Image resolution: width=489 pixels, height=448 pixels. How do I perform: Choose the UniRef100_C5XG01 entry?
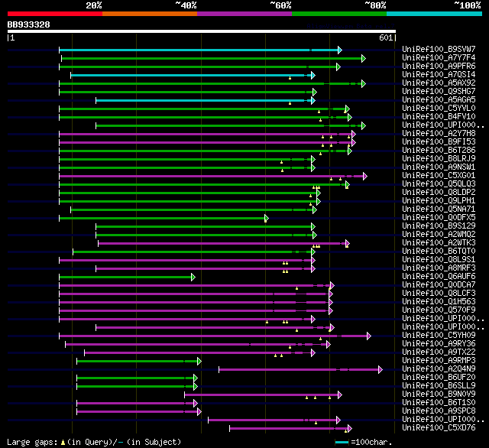tap(439, 176)
